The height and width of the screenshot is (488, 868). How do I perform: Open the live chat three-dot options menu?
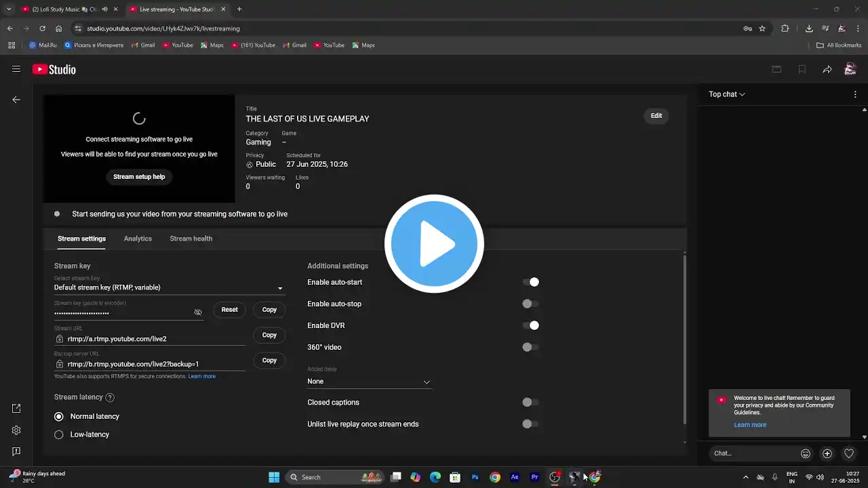pyautogui.click(x=855, y=94)
